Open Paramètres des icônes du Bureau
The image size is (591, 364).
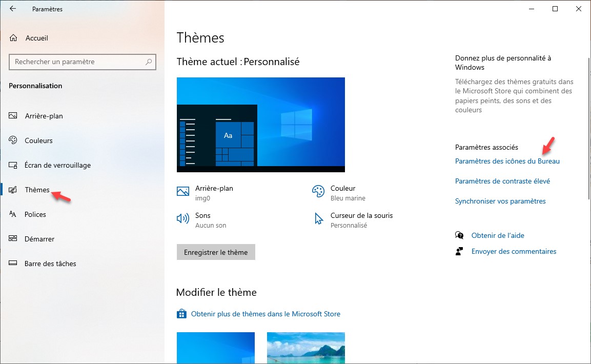click(507, 161)
